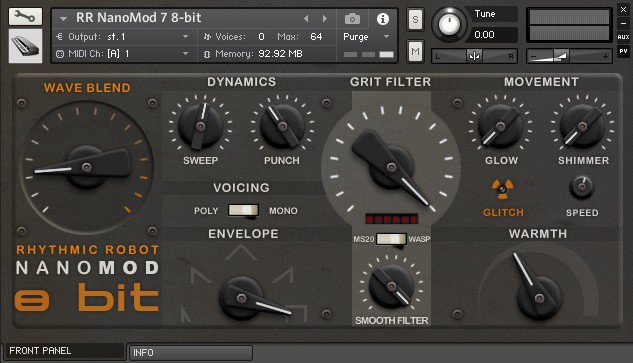Go to previous instrument preset arrow
This screenshot has width=633, height=363.
click(x=306, y=19)
